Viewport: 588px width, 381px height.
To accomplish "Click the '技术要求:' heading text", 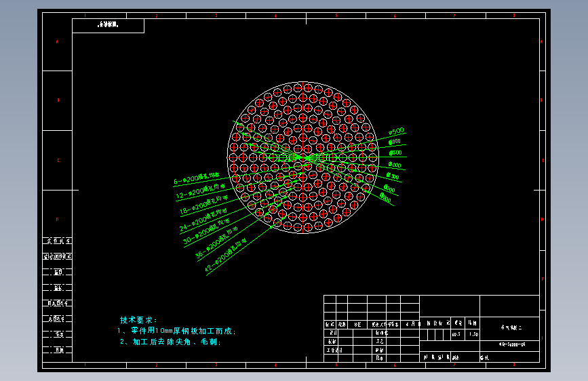I will click(138, 320).
